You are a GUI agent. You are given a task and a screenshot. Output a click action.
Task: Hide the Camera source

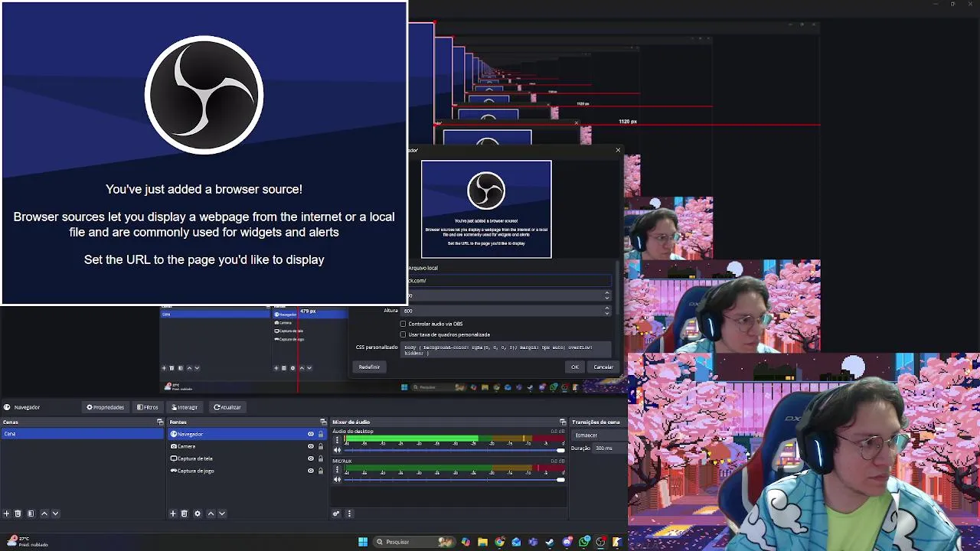click(x=311, y=446)
